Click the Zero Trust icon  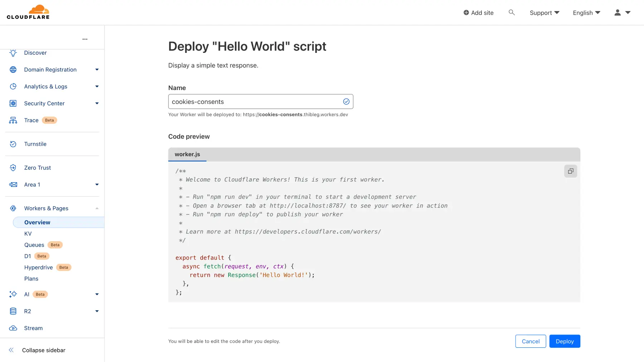[13, 168]
